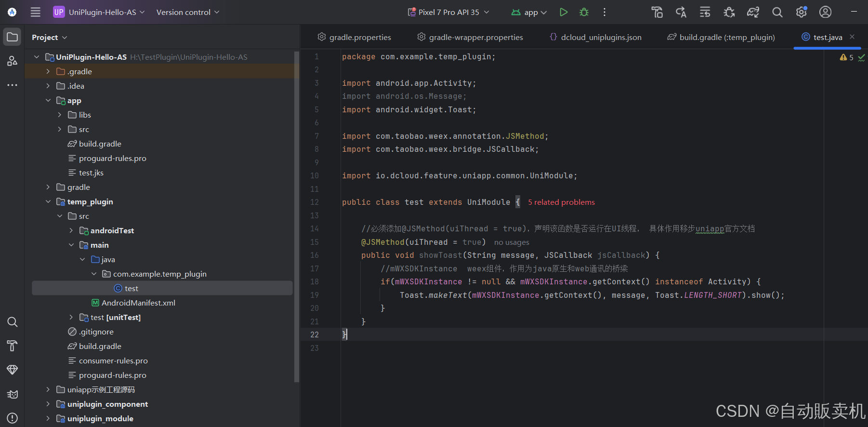The height and width of the screenshot is (427, 868).
Task: Show more tool windows (three dots)
Action: click(13, 85)
